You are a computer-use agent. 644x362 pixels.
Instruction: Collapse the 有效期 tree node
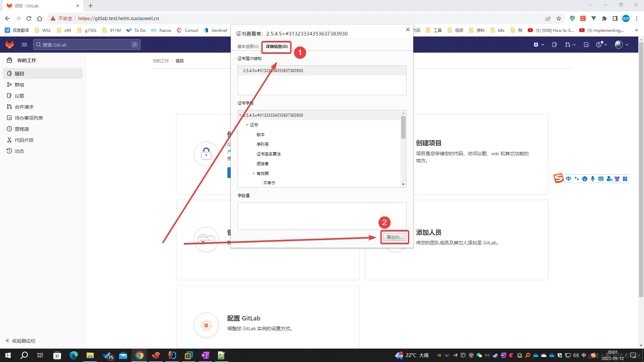[x=254, y=174]
